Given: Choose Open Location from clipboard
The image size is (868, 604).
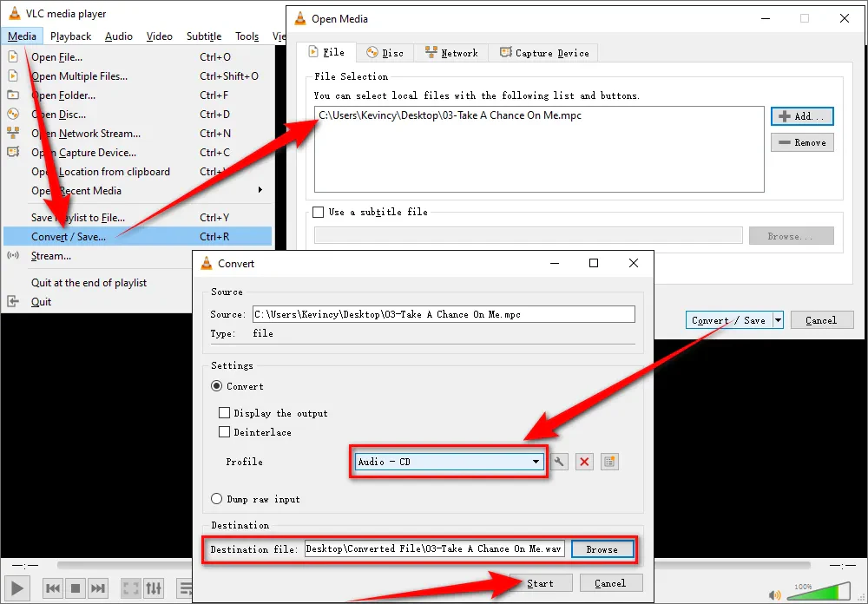Looking at the screenshot, I should [x=137, y=172].
